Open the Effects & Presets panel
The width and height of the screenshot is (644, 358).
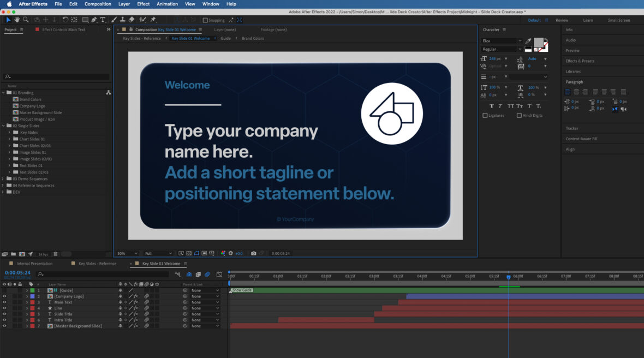coord(580,61)
